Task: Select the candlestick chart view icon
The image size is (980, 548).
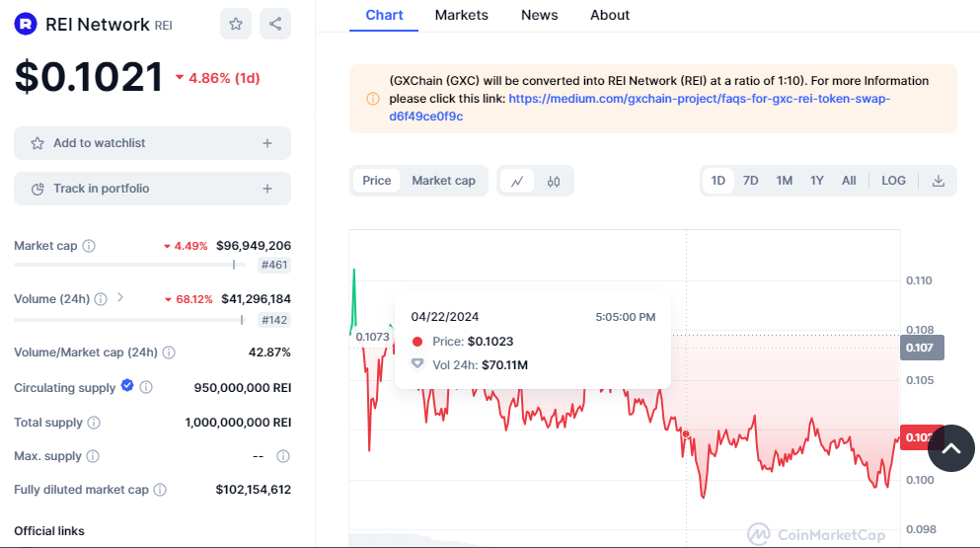Action: (553, 182)
